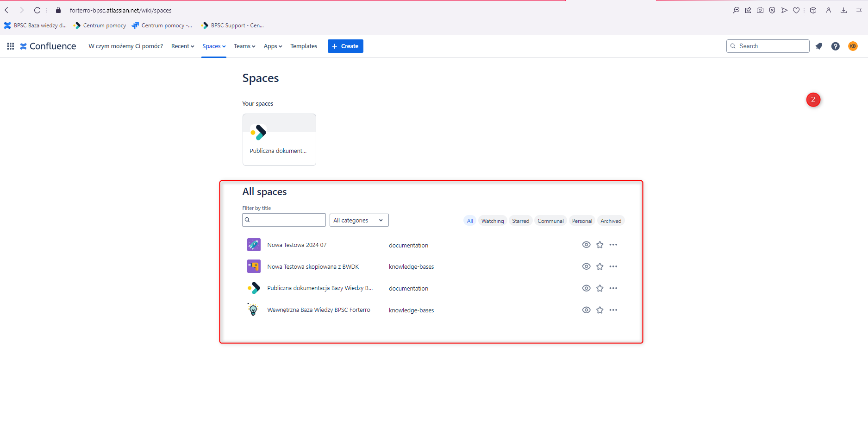Screen dimensions: 868x437
Task: Open Templates in top navigation
Action: point(304,46)
